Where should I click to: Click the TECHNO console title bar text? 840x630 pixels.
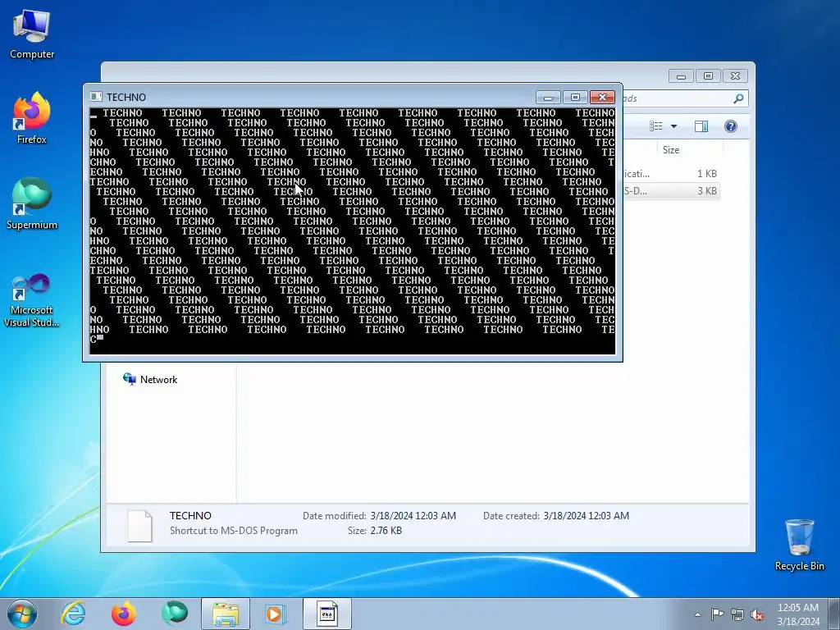coord(126,97)
